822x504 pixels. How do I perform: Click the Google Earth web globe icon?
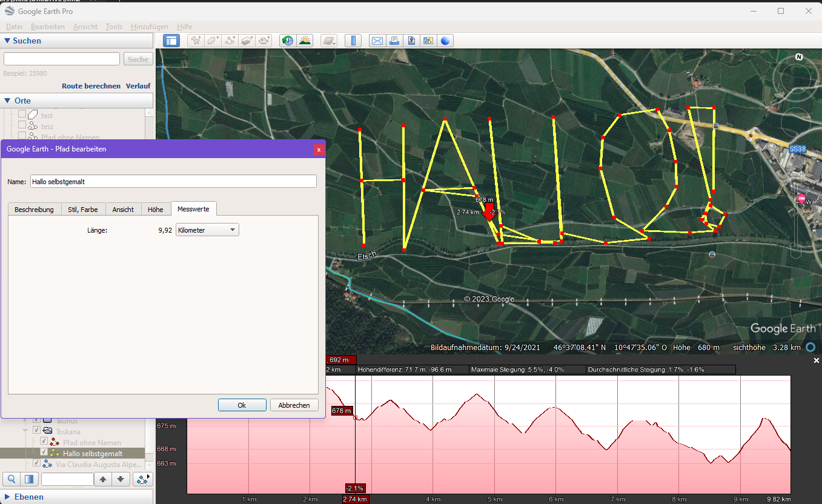[446, 41]
